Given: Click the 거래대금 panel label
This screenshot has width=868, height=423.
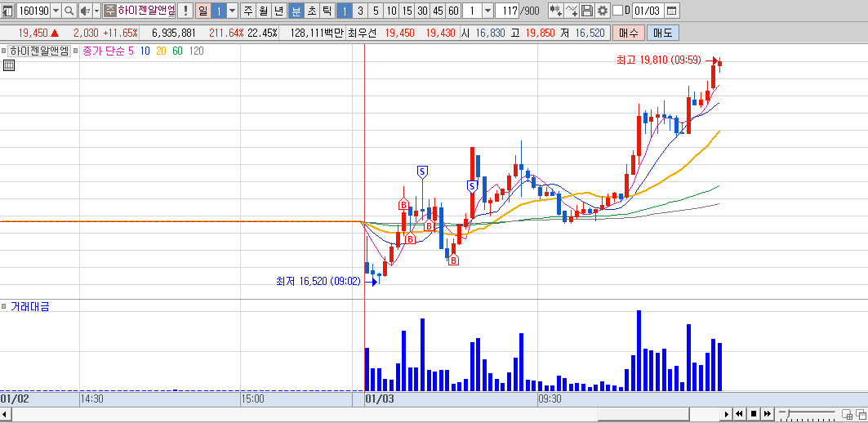Looking at the screenshot, I should (30, 306).
